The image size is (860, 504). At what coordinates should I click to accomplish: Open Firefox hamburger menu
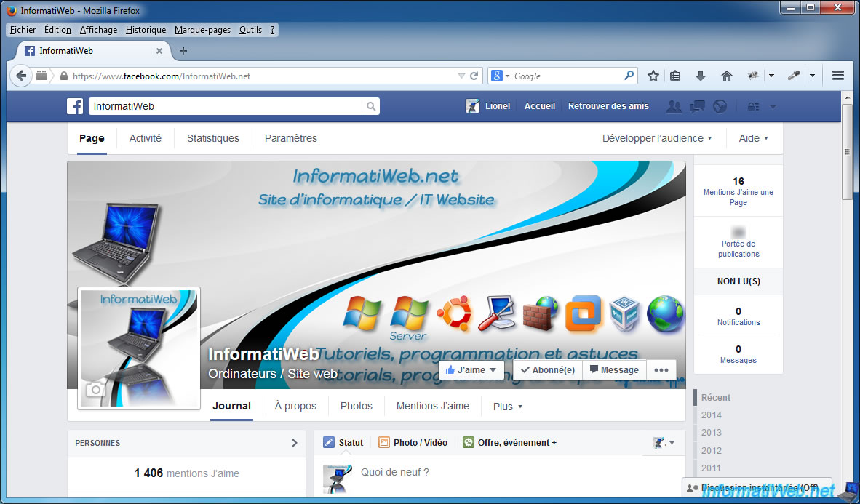(837, 76)
